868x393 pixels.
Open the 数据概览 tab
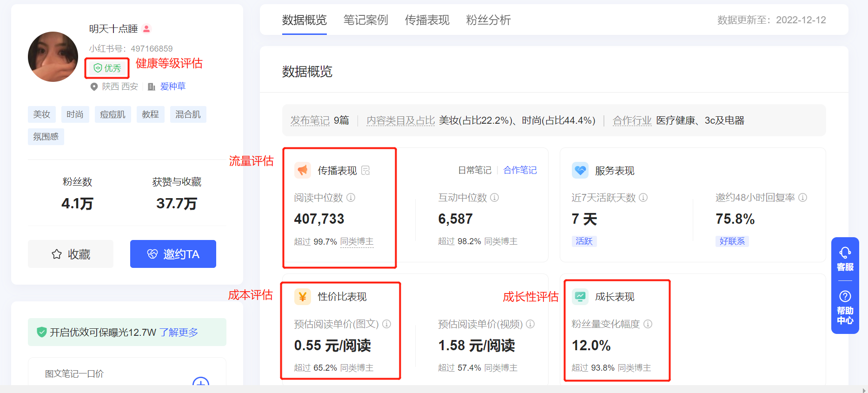[x=304, y=20]
